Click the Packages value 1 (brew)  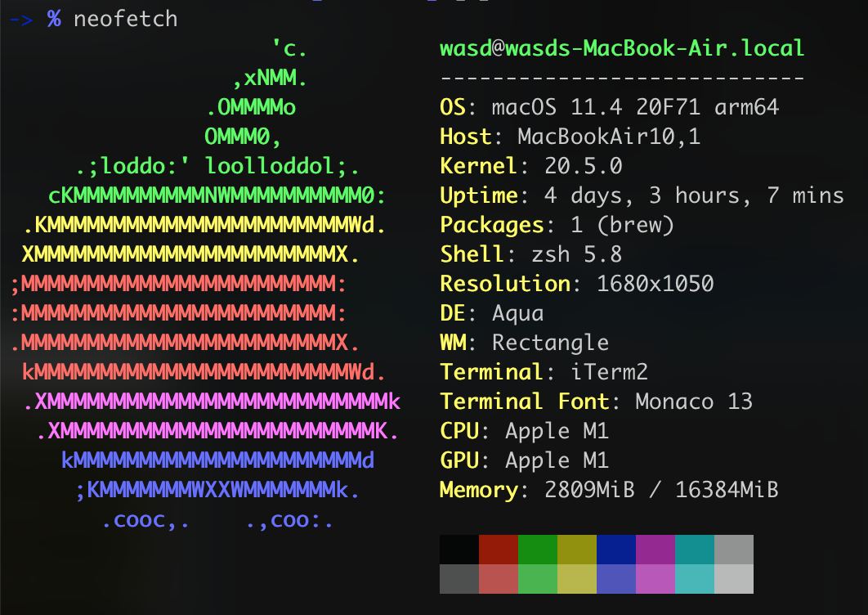click(x=622, y=225)
